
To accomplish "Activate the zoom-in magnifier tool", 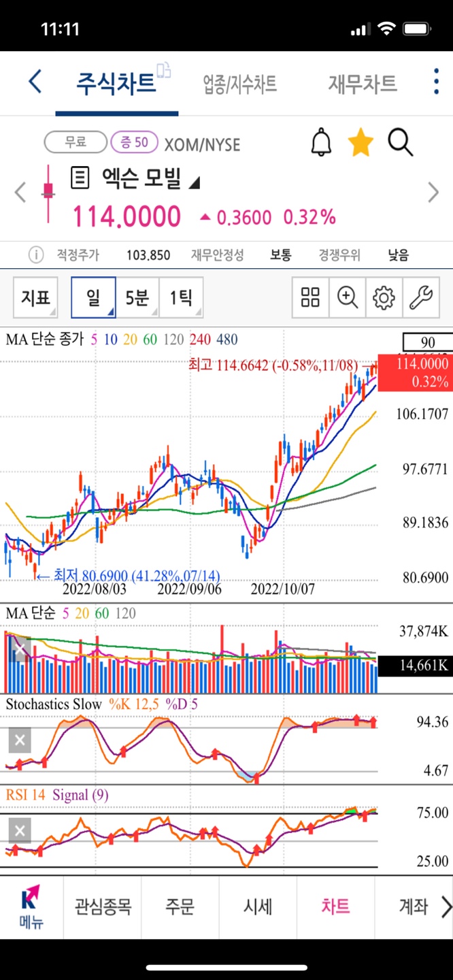I will 347,297.
